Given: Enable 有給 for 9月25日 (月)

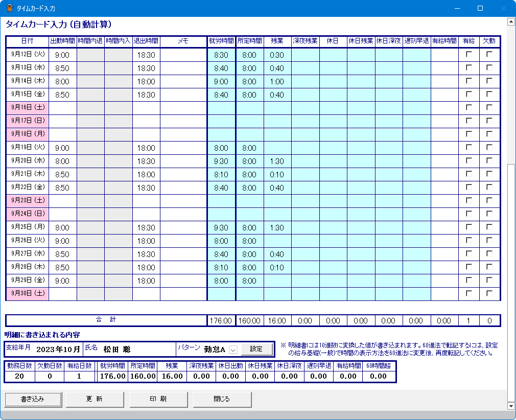Looking at the screenshot, I should click(x=469, y=227).
